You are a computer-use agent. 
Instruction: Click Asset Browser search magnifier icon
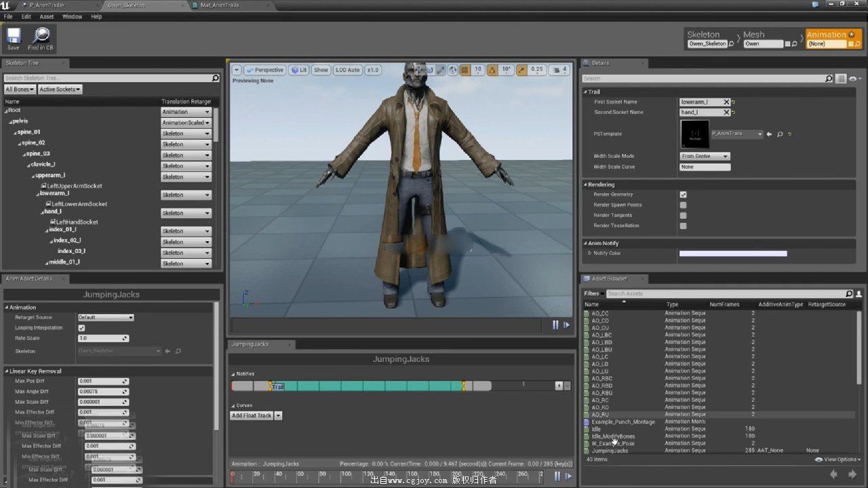click(x=849, y=293)
